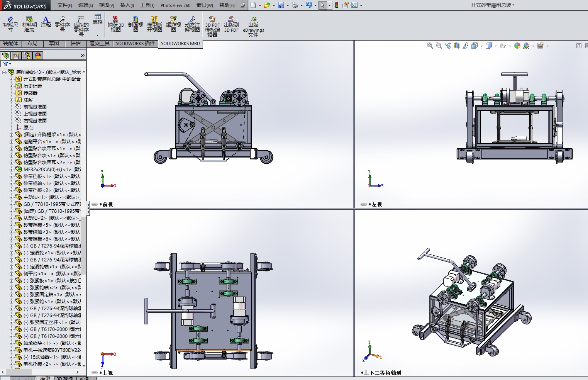This screenshot has height=380, width=588.
Task: Open dropdown arrow below 表格 tool
Action: pyautogui.click(x=98, y=35)
